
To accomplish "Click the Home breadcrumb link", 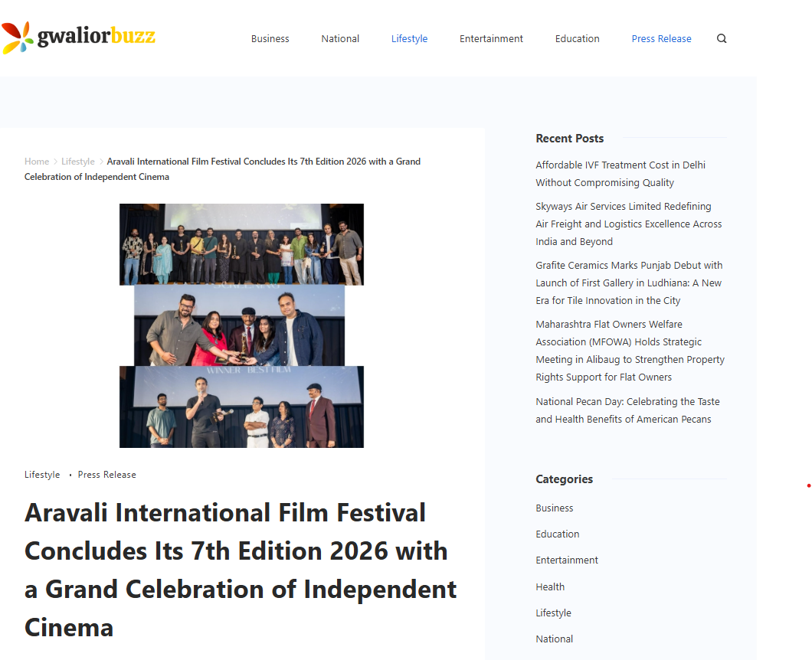I will click(36, 162).
